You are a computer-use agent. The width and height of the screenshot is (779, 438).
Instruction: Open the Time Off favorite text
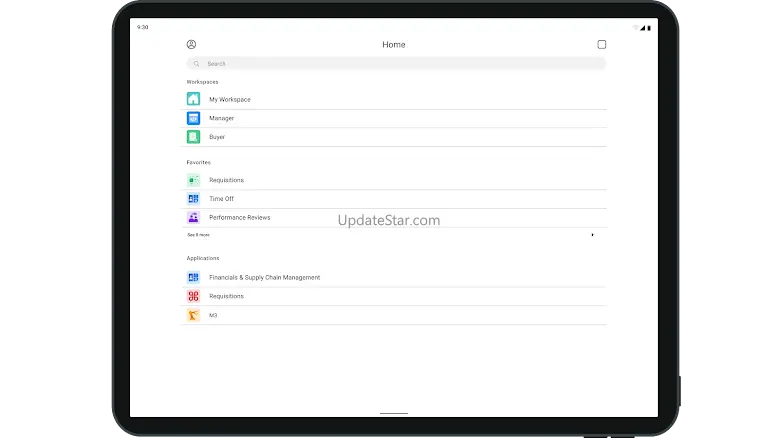tap(221, 199)
